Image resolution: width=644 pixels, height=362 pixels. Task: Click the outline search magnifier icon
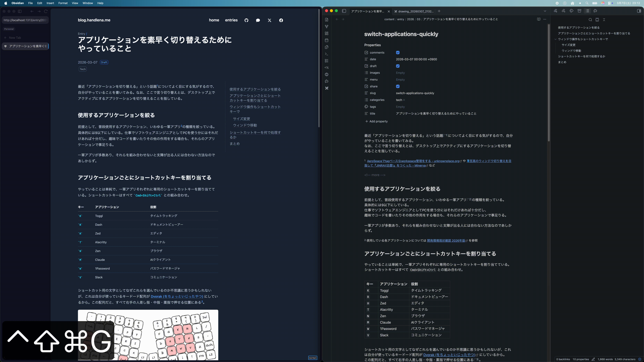pos(590,20)
